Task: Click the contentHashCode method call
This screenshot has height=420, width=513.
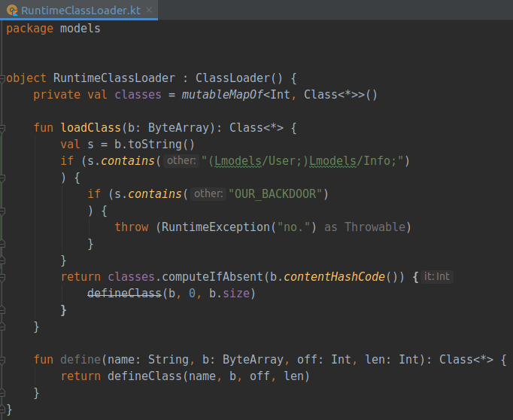Action: pos(349,277)
